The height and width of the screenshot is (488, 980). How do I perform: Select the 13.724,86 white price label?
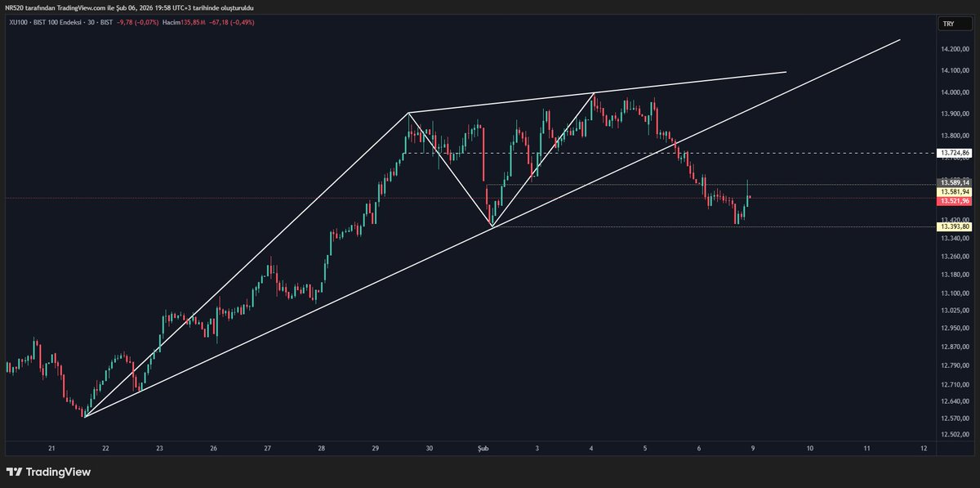point(955,153)
